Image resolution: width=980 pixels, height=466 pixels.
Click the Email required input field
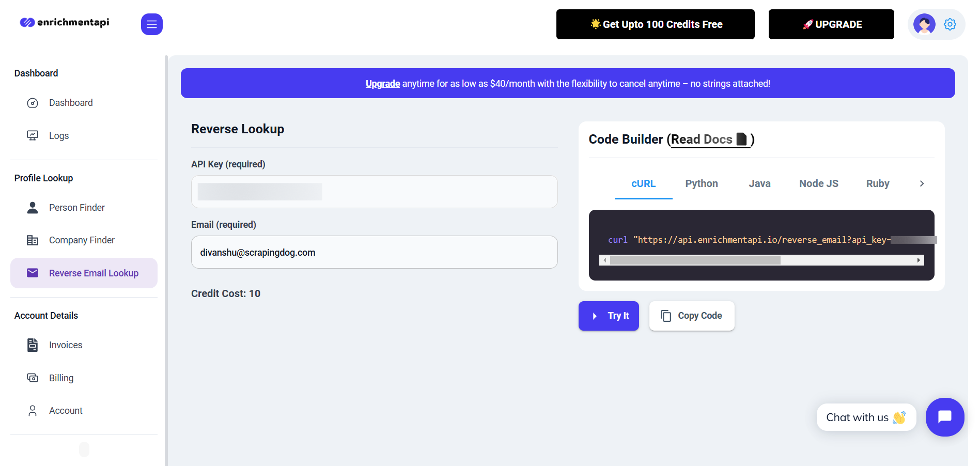[x=374, y=252]
